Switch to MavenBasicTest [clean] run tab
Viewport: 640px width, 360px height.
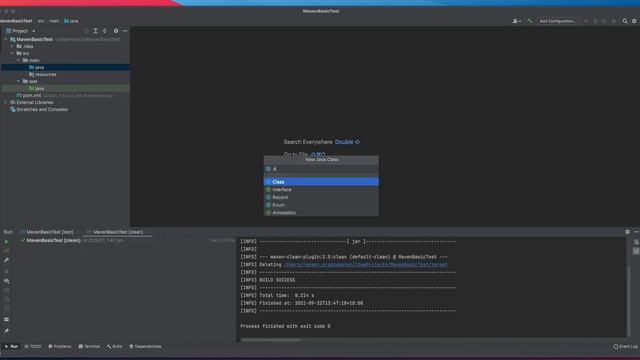(x=118, y=232)
